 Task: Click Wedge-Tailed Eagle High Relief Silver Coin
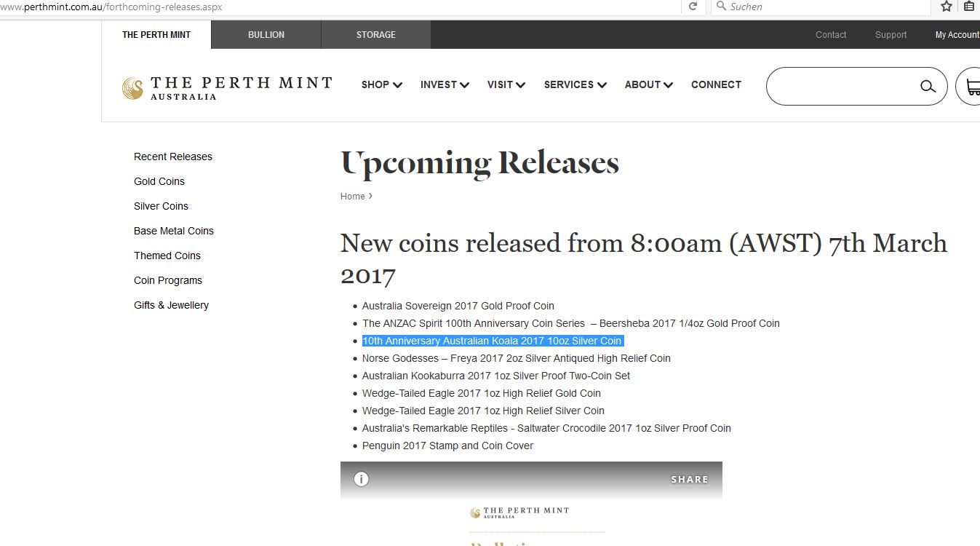coord(484,411)
